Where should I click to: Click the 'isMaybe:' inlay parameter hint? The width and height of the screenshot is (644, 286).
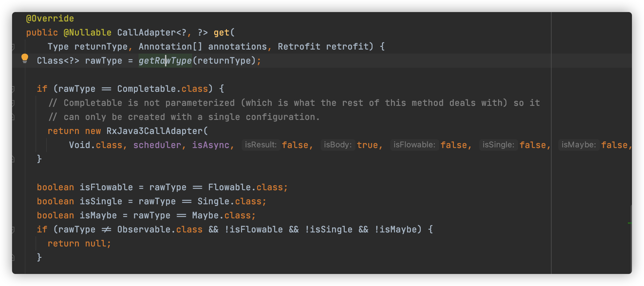coord(578,145)
